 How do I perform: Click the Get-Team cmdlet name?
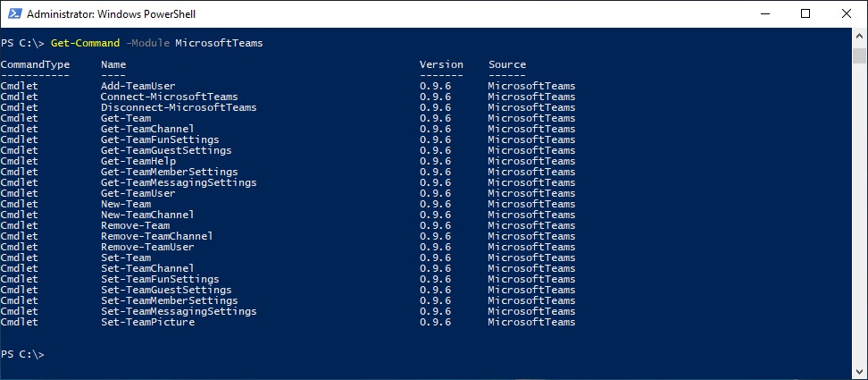click(126, 118)
